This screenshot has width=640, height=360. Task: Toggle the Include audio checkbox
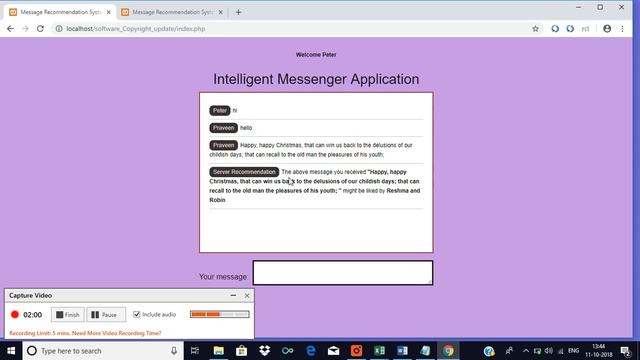(137, 314)
